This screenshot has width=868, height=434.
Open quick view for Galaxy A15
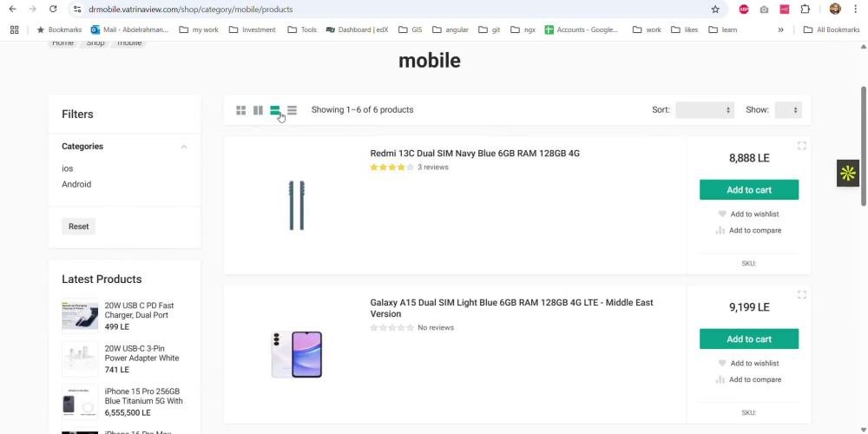point(801,294)
